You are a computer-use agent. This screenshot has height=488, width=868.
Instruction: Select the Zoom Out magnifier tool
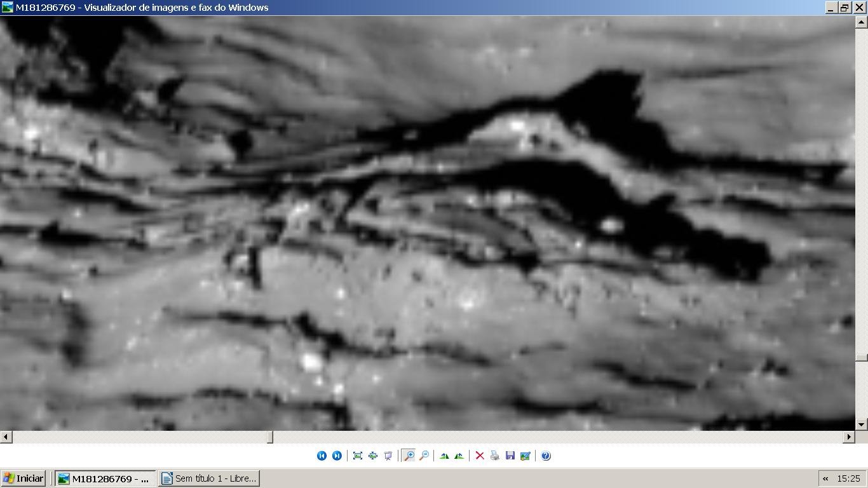click(x=424, y=456)
